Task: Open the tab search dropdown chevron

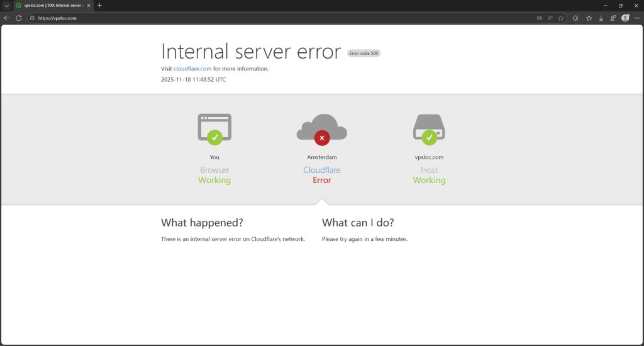Action: pos(6,5)
